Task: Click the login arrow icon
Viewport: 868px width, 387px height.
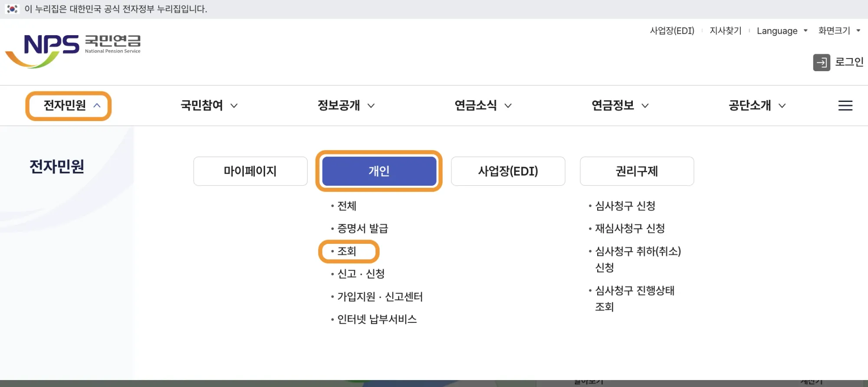Action: (x=821, y=62)
